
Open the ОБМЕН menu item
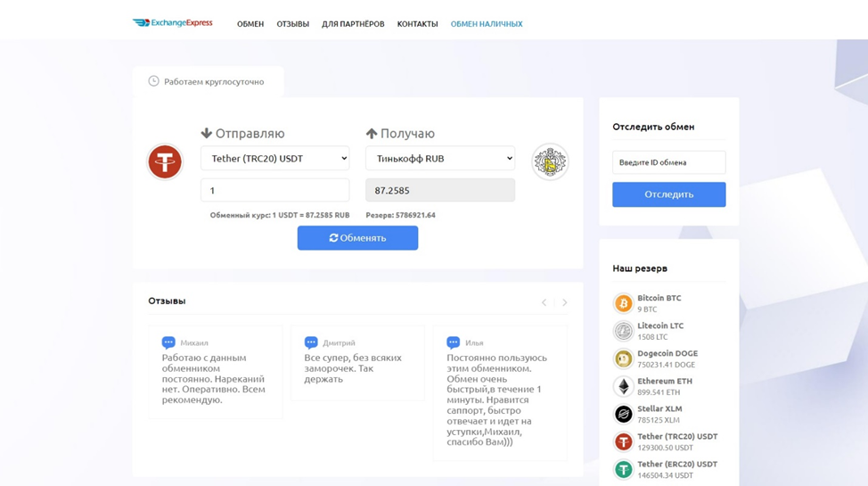(x=250, y=24)
